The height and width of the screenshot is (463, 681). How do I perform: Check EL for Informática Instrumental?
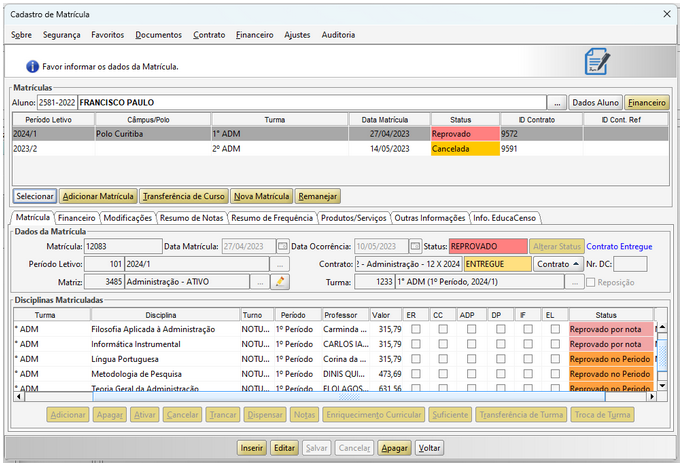coord(555,344)
